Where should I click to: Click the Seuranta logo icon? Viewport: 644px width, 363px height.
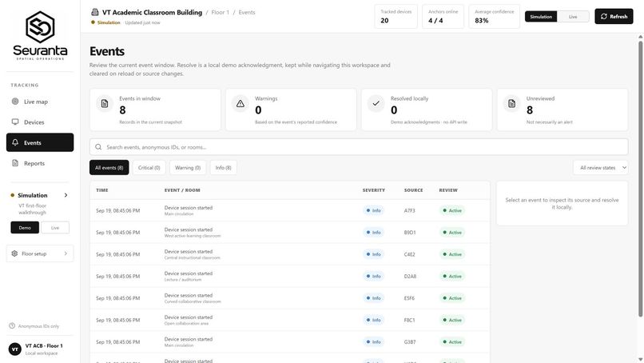click(x=40, y=27)
